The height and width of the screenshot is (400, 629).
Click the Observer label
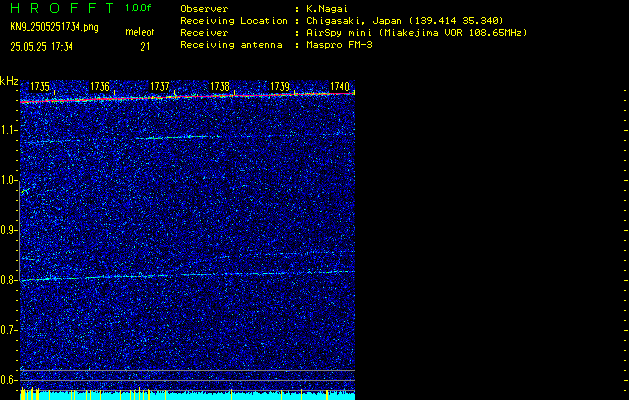[204, 9]
